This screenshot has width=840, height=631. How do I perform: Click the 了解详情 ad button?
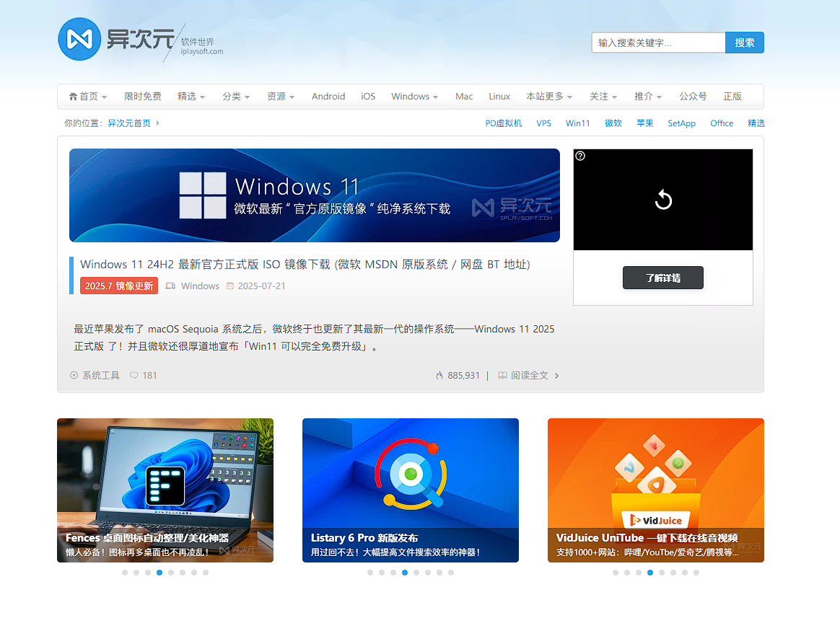point(663,278)
